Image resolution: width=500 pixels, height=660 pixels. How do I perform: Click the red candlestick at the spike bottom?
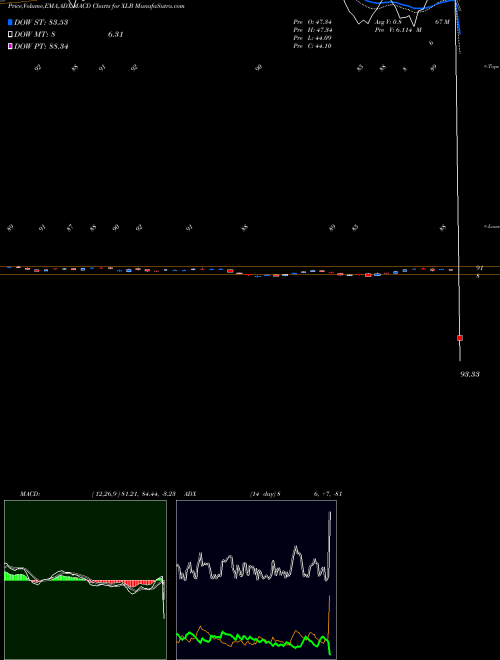point(460,338)
